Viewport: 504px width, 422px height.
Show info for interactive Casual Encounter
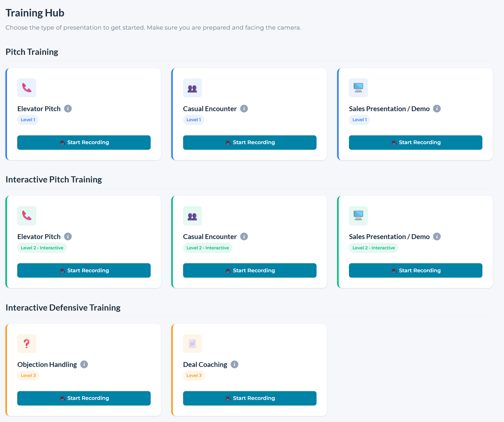[x=244, y=236]
